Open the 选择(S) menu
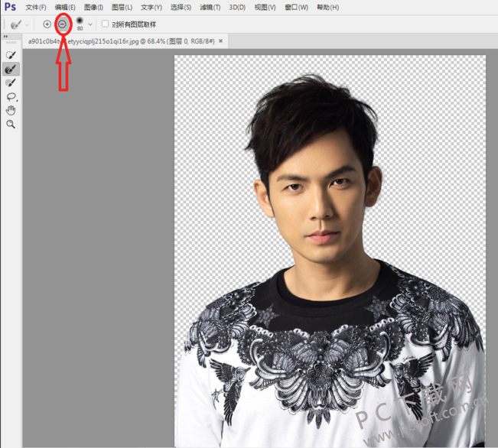This screenshot has height=448, width=498. pyautogui.click(x=181, y=8)
